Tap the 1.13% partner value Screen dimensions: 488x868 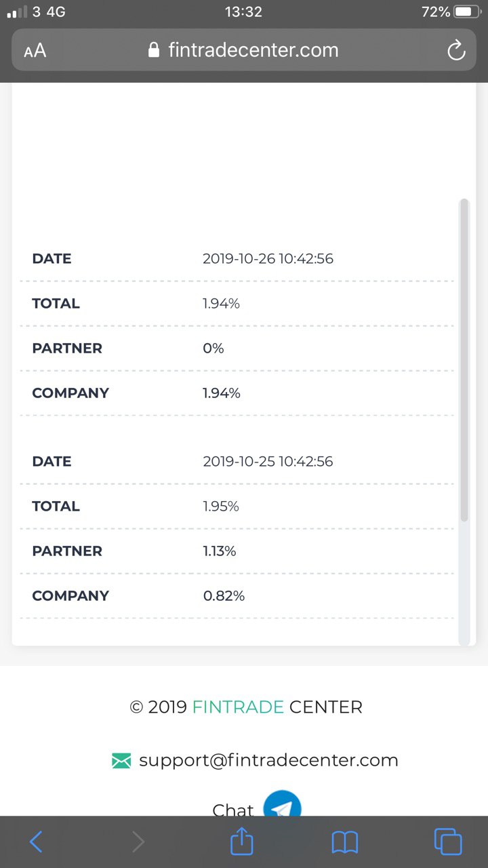point(220,551)
